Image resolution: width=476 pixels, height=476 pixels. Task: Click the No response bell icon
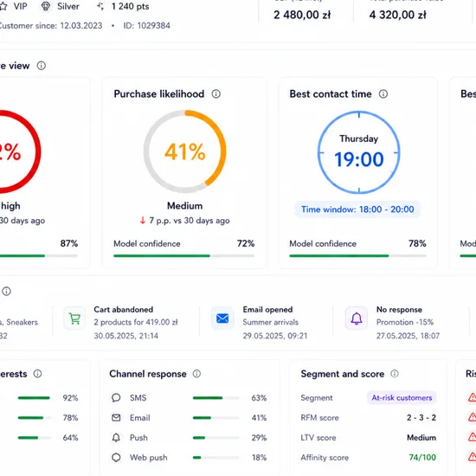point(357,318)
